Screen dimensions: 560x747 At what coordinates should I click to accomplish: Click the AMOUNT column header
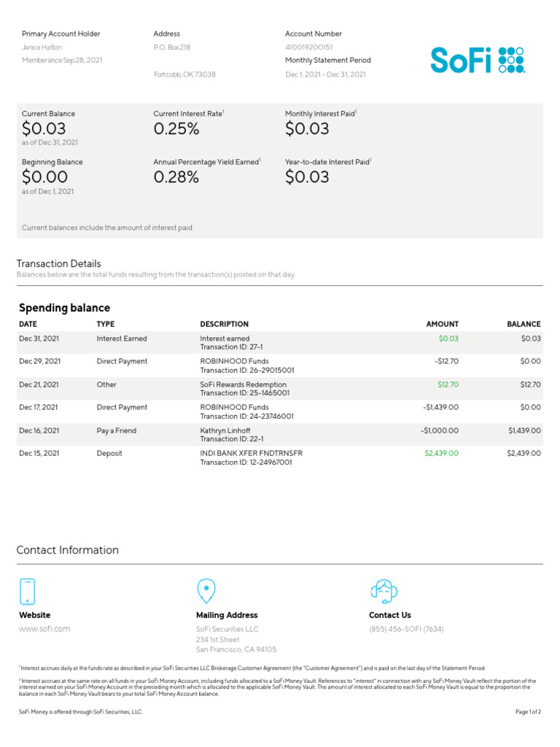443,324
